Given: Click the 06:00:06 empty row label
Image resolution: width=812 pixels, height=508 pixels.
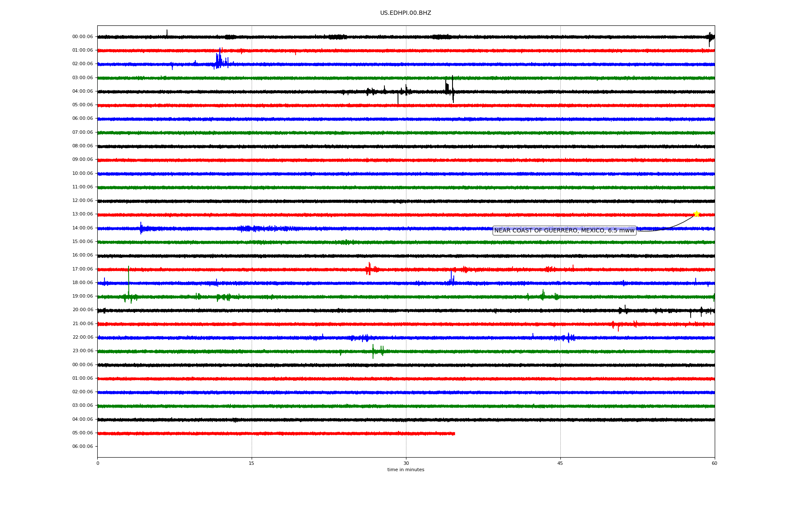Looking at the screenshot, I should [x=82, y=447].
